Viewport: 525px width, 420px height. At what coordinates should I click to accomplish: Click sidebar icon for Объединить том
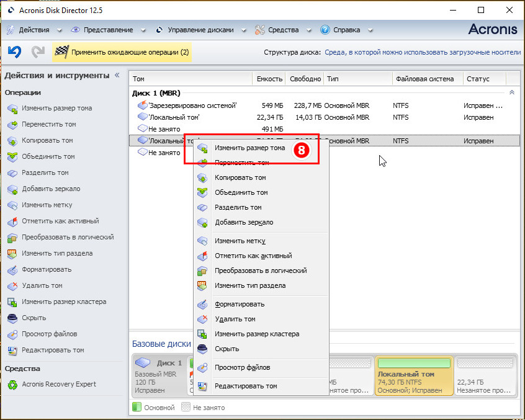pos(12,156)
